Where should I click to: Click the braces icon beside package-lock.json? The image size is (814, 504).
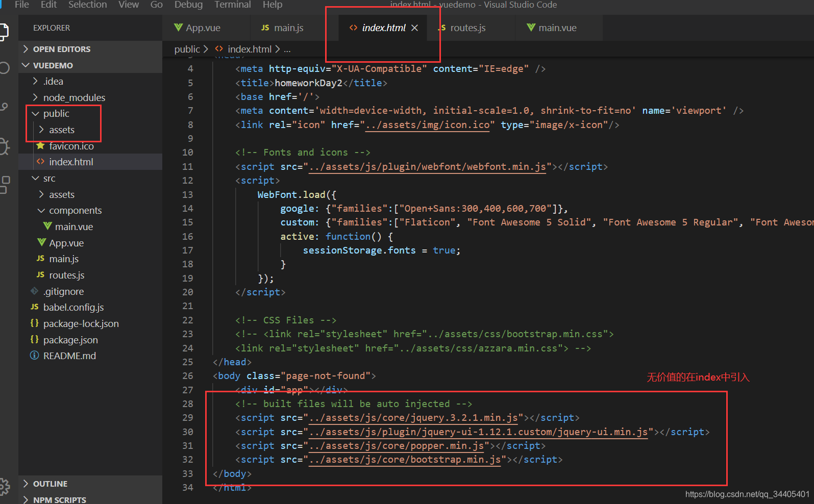(x=34, y=323)
